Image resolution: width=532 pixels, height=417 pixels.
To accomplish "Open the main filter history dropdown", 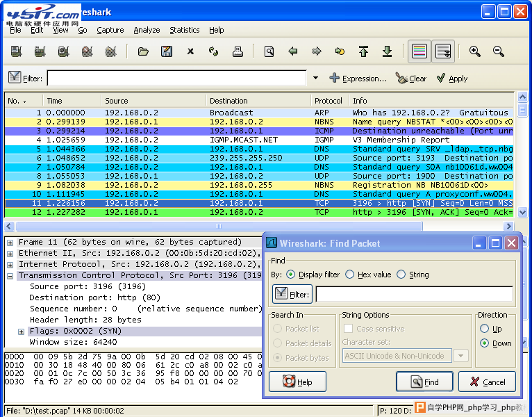I will point(315,78).
